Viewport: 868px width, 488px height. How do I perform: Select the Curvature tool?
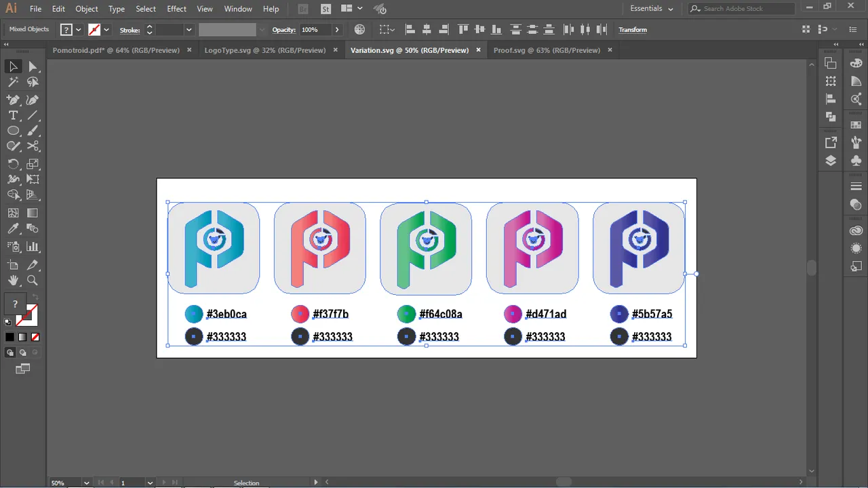coord(33,100)
